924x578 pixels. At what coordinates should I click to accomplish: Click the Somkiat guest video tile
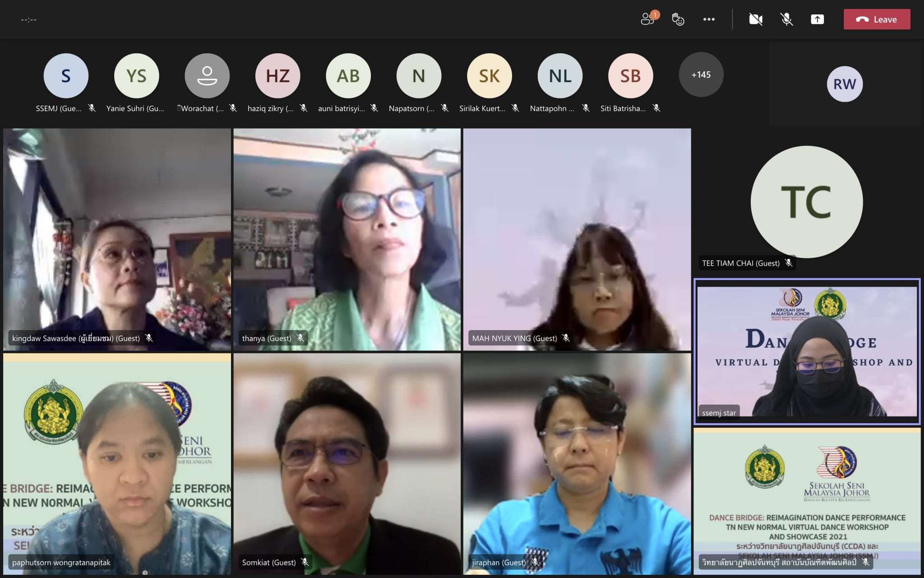346,464
